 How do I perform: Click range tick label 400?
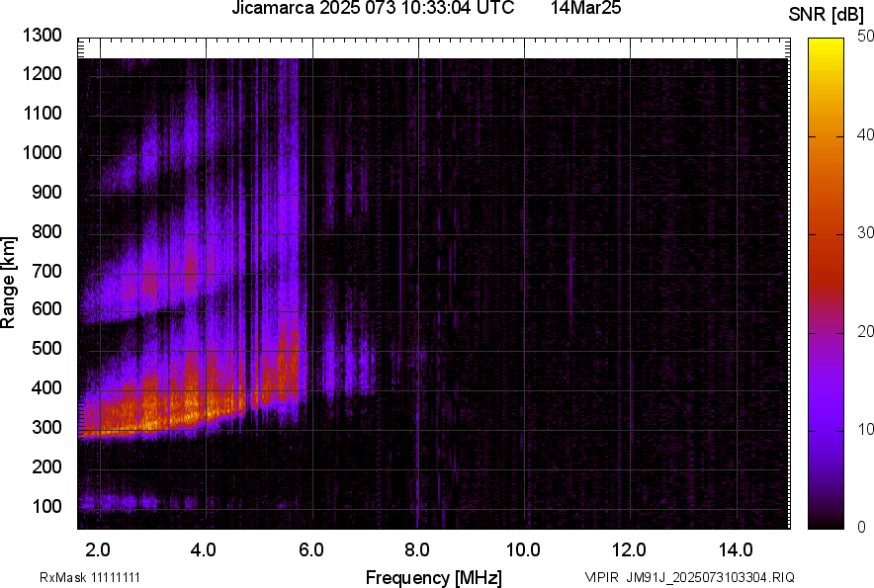[46, 387]
